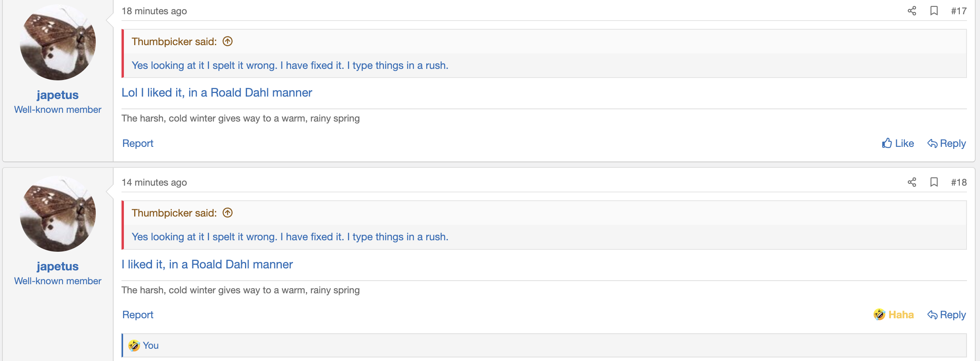The height and width of the screenshot is (361, 980).
Task: Click the #18 permalink
Action: (x=959, y=182)
